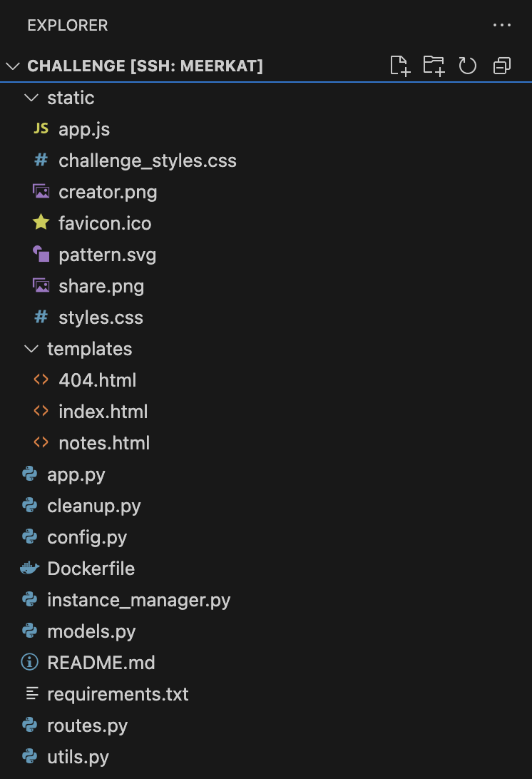The width and height of the screenshot is (532, 779).
Task: Click the New Folder icon
Action: (434, 66)
